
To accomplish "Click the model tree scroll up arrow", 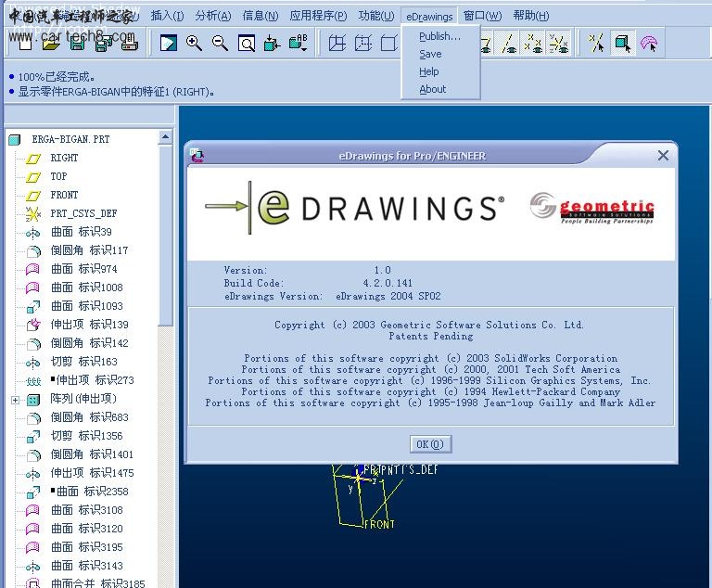I will coord(165,136).
